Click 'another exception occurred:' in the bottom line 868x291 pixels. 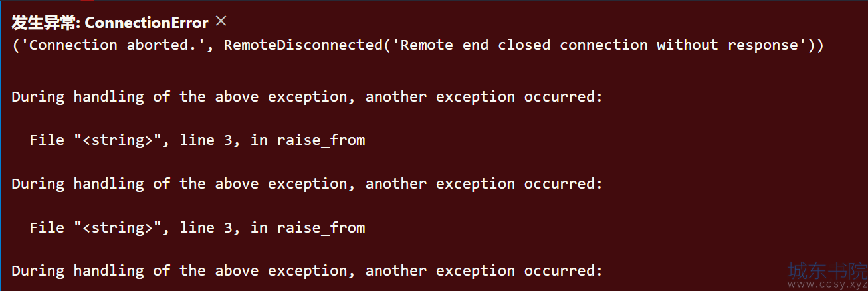484,271
